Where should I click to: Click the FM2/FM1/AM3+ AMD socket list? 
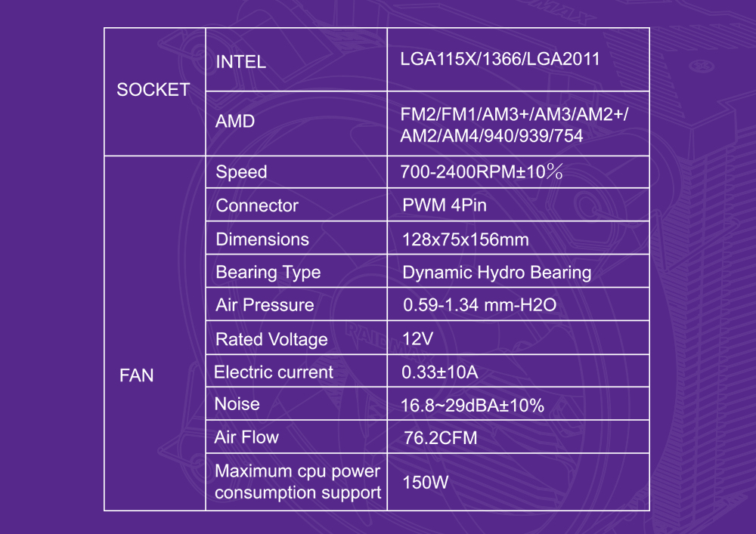point(514,125)
